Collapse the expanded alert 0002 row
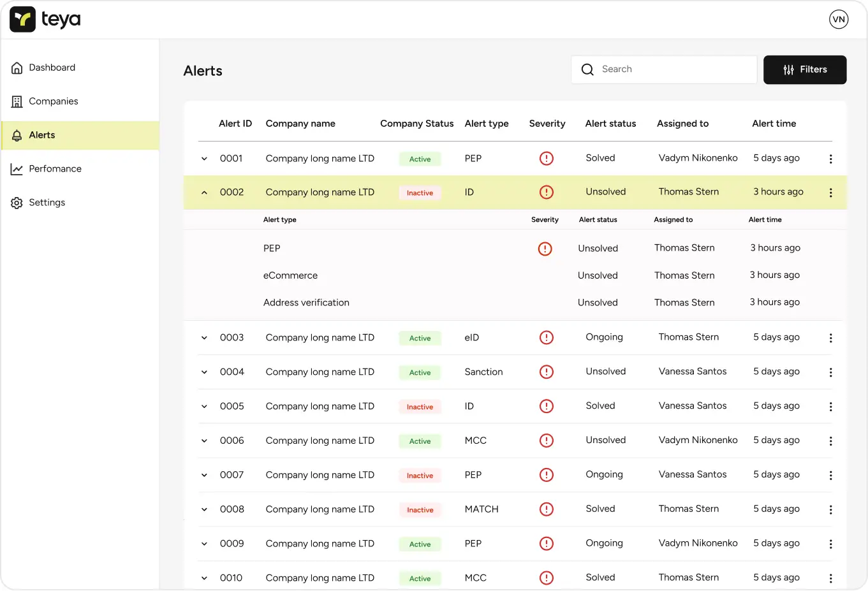 coord(204,193)
